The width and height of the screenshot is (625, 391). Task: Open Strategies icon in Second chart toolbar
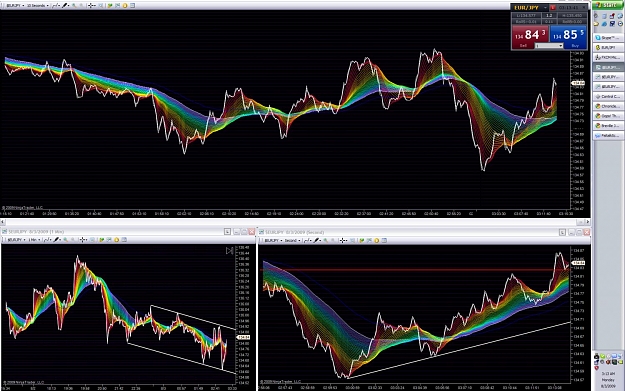tap(369, 240)
